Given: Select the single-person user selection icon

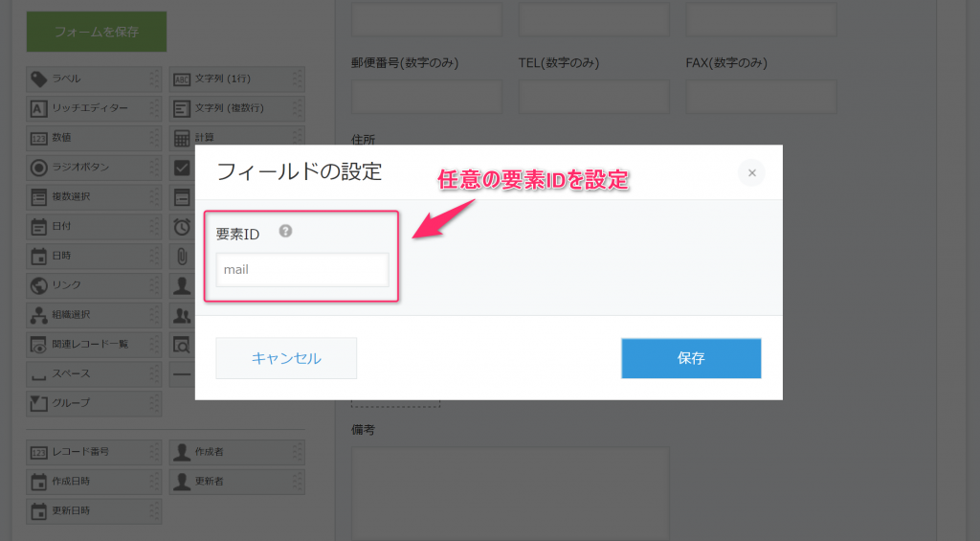Looking at the screenshot, I should [x=182, y=284].
